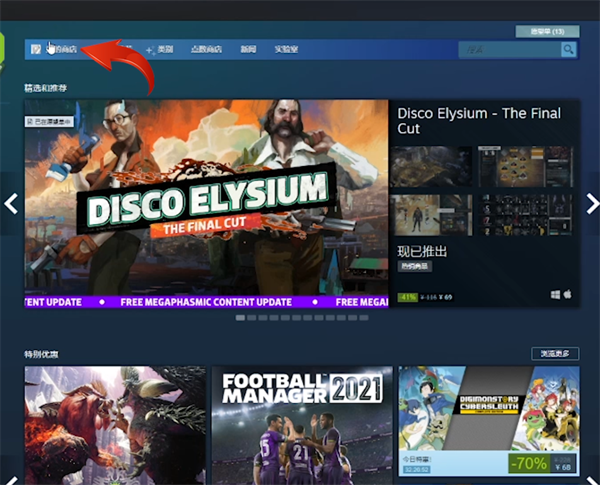Click the magnifier search button
The image size is (600, 485).
click(569, 49)
